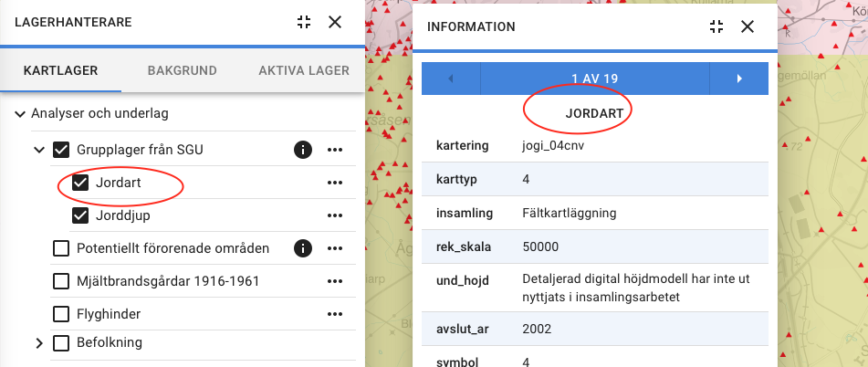Collapse the Analyser och underlag group
Screen dimensions: 868x367
(x=20, y=115)
